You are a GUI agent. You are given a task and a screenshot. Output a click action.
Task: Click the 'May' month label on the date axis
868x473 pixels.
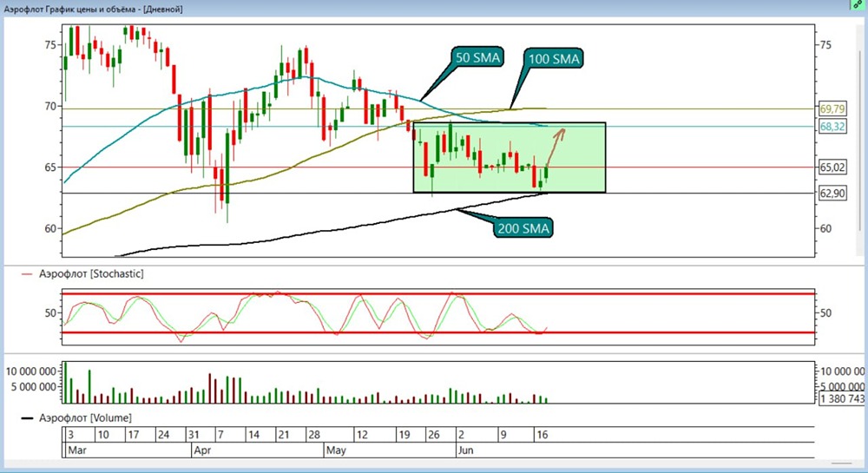tap(336, 450)
